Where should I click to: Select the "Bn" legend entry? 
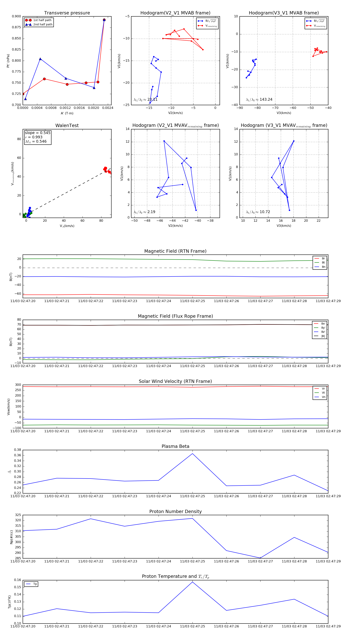pyautogui.click(x=320, y=267)
